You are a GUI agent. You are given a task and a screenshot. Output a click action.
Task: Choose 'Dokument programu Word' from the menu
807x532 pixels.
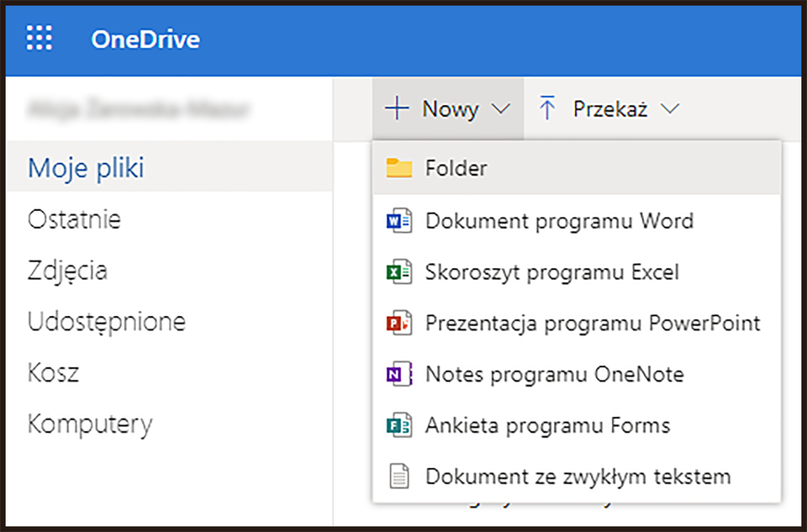[559, 220]
